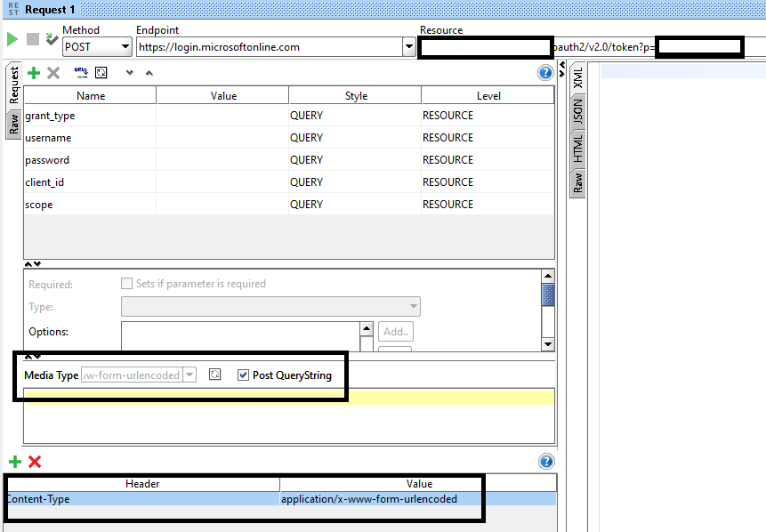Submit the request with the green play button
Viewport: 766px width, 532px height.
point(12,39)
